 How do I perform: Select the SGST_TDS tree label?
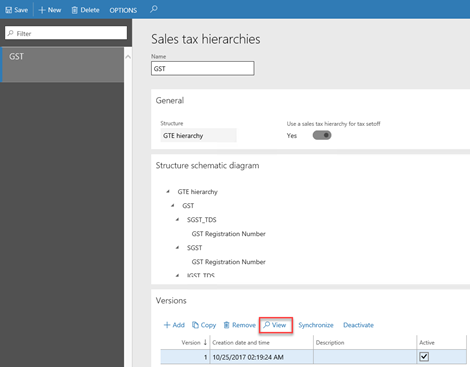point(202,220)
